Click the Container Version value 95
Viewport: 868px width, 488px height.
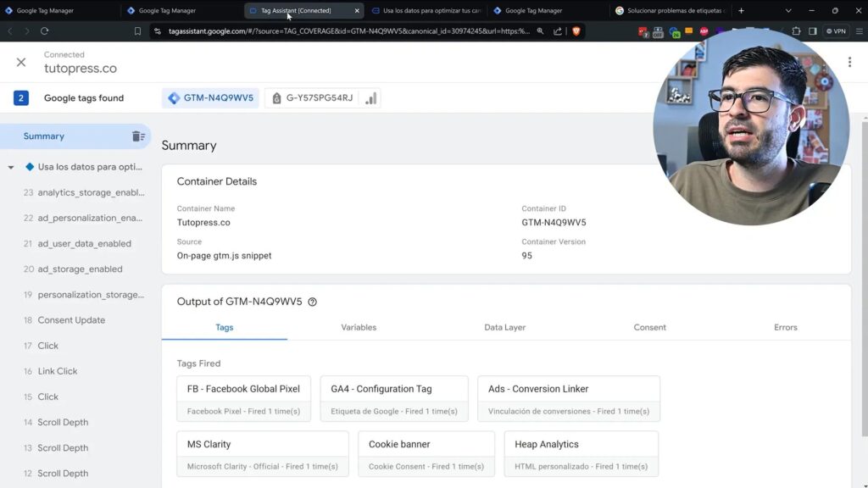tap(526, 256)
